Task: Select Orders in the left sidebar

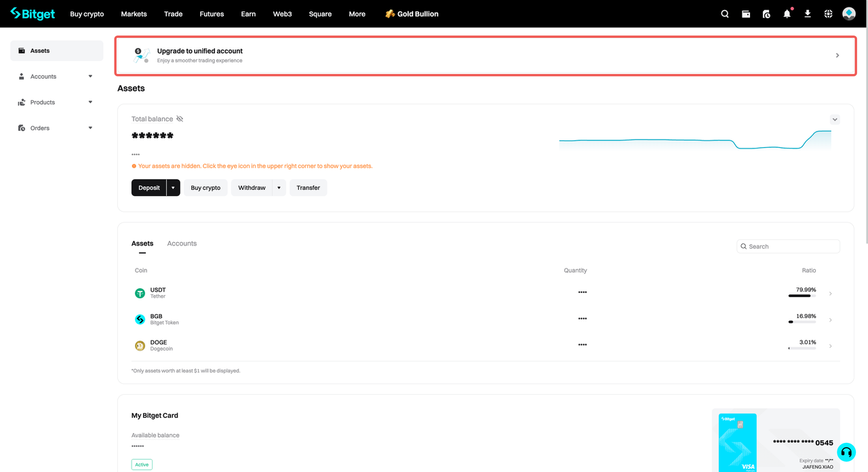Action: (x=41, y=127)
